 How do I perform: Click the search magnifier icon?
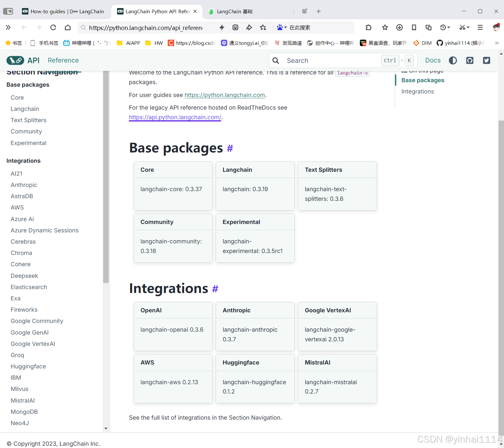pyautogui.click(x=276, y=61)
